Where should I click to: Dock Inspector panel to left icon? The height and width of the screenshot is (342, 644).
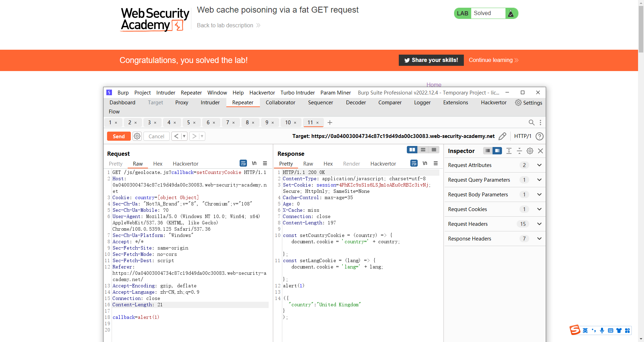(488, 151)
